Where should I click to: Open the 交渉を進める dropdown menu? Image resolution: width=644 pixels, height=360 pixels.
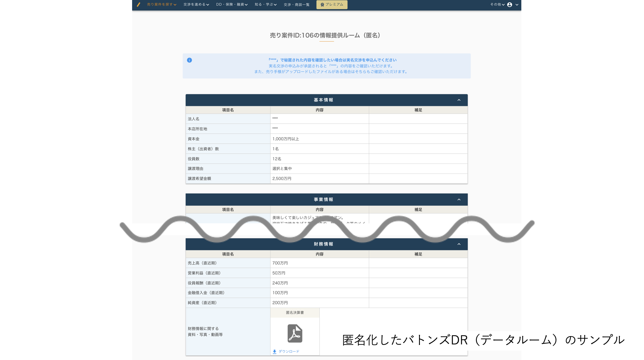[x=196, y=4]
